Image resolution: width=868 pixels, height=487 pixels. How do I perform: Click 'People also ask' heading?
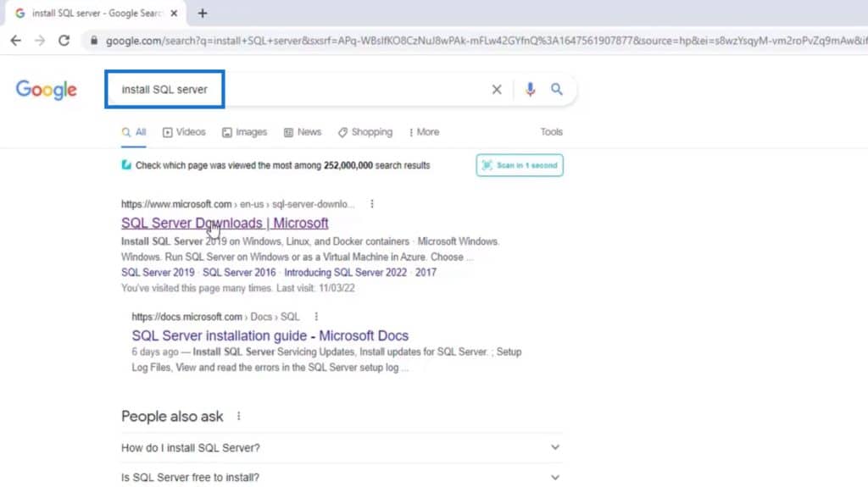pyautogui.click(x=172, y=416)
